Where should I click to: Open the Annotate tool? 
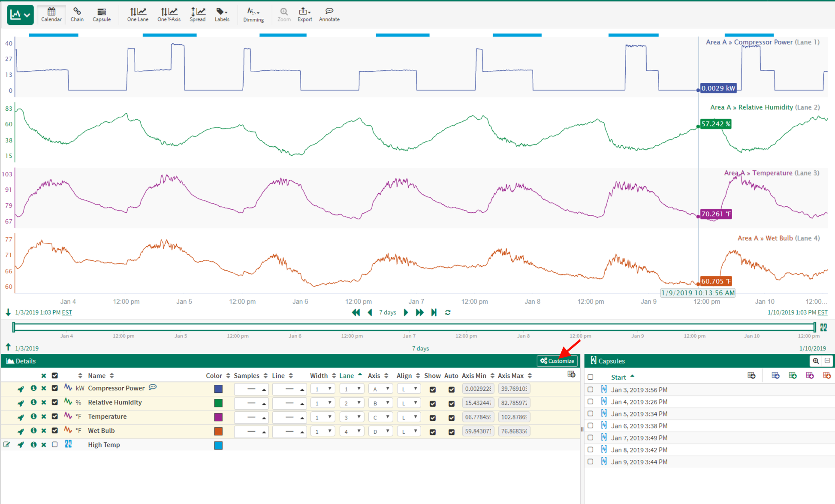[329, 14]
